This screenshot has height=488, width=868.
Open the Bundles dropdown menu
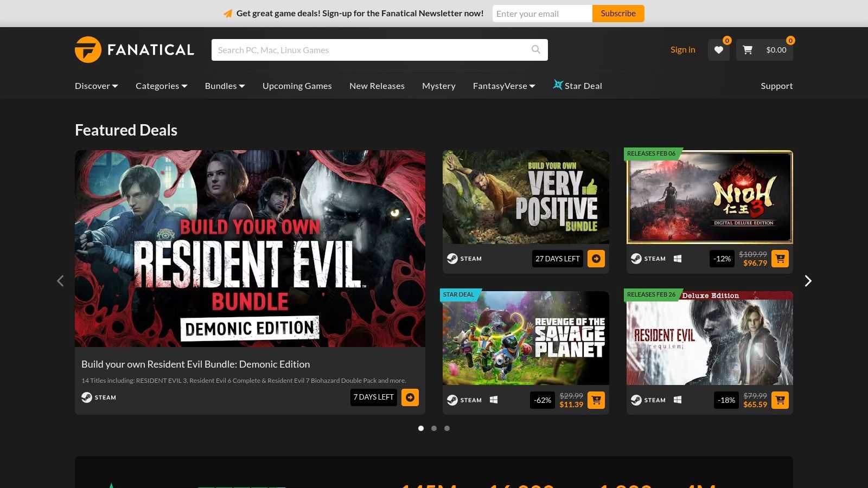[x=225, y=86]
